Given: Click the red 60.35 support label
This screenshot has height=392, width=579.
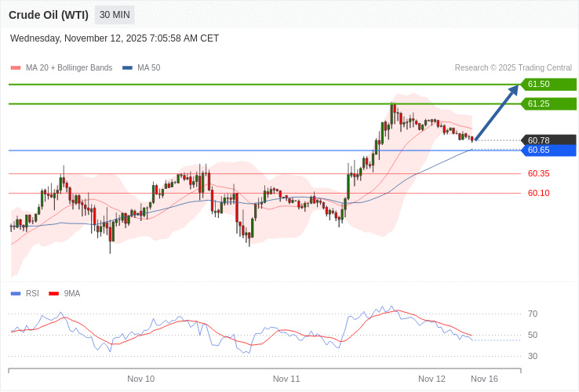Looking at the screenshot, I should (x=538, y=173).
